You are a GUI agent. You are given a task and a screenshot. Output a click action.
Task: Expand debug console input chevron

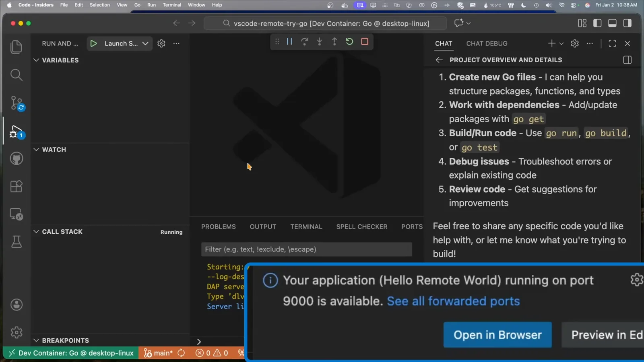point(199,341)
